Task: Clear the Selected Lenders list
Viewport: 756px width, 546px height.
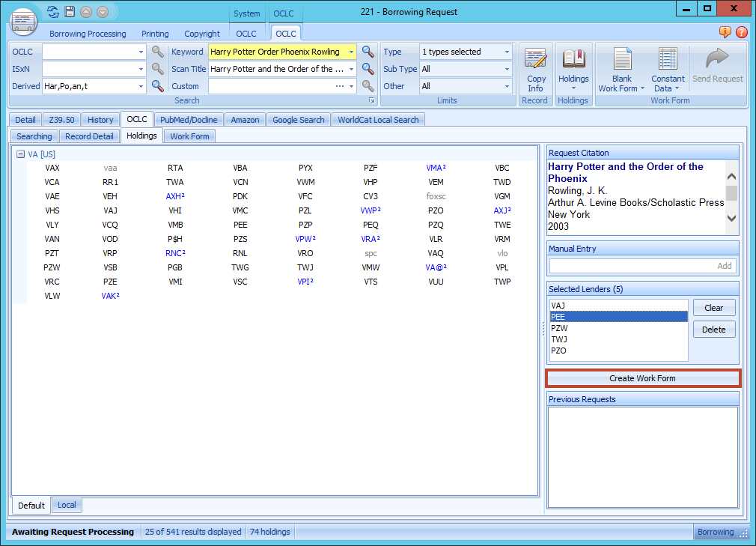Action: [x=713, y=307]
